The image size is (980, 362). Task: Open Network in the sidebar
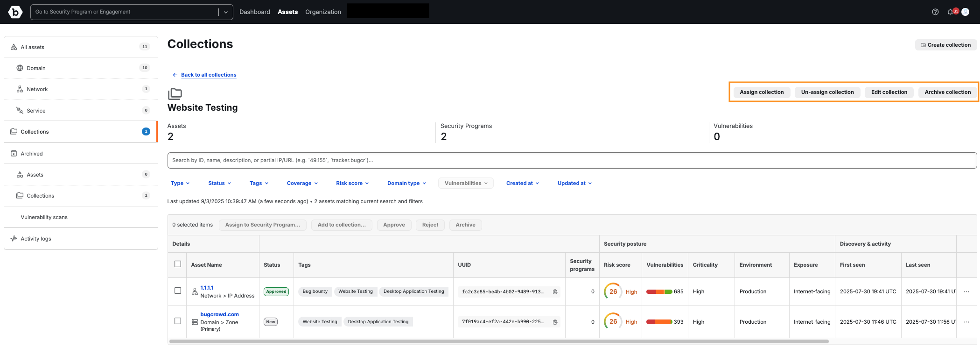click(81, 89)
